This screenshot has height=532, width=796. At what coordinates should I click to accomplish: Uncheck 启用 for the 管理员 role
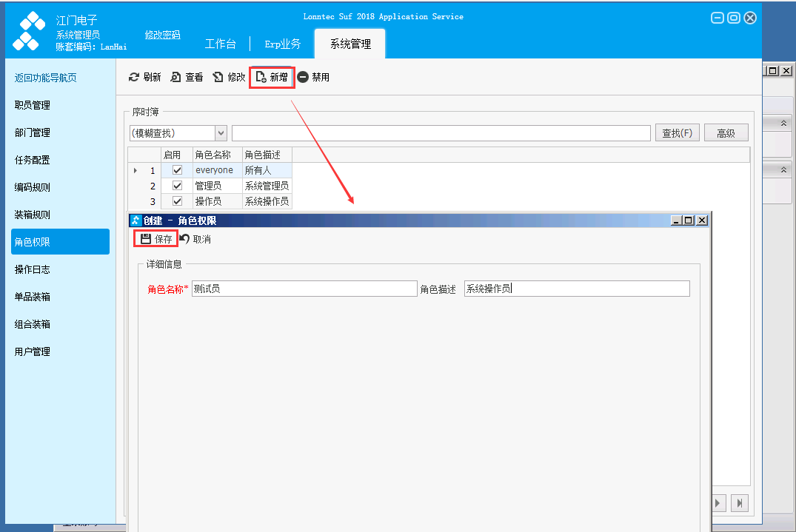[177, 186]
